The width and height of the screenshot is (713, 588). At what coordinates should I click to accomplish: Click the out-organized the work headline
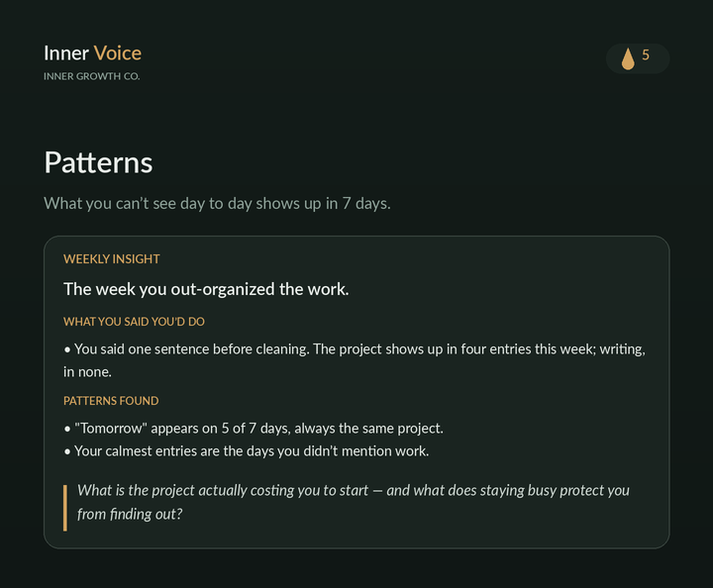point(206,289)
